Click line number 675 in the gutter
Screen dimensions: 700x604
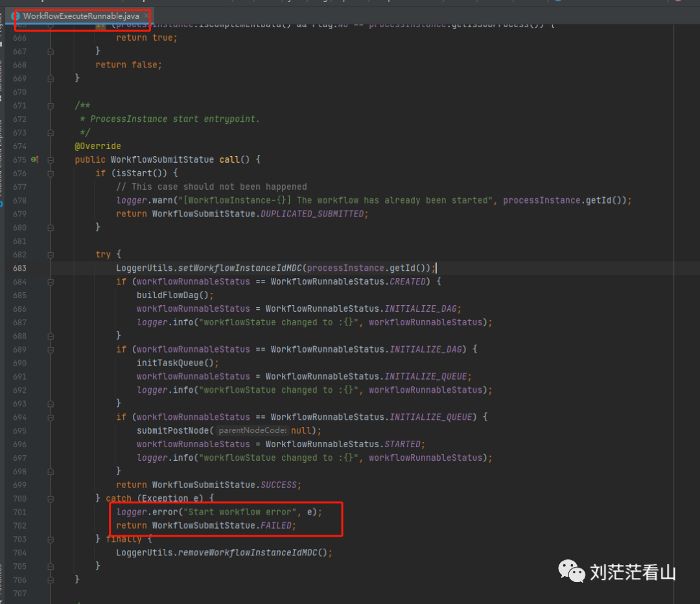click(19, 160)
